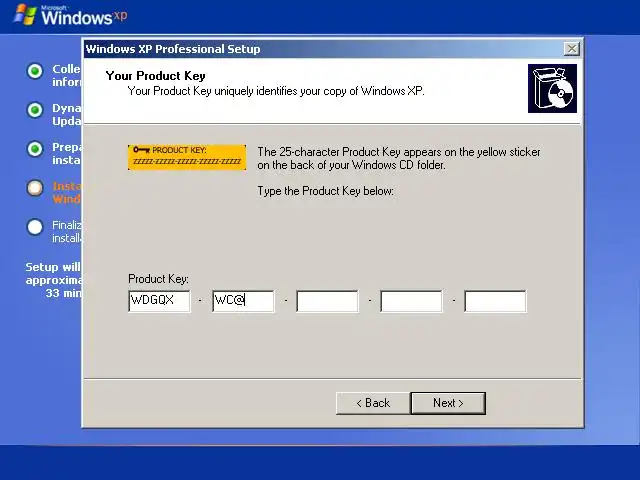Click the active Installing Windows step indicator
640x480 pixels.
pyautogui.click(x=35, y=188)
